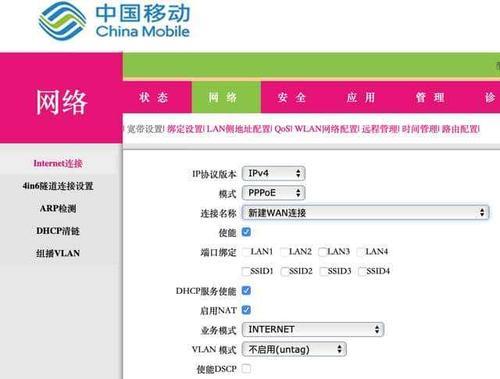Select 4in6隧道连接设置 in sidebar
The image size is (500, 379).
[58, 186]
